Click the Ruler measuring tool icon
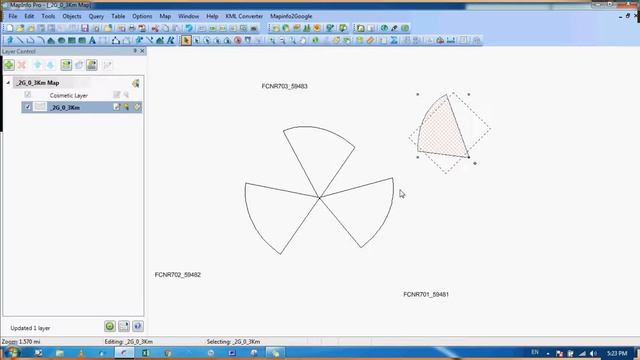 tap(370, 40)
